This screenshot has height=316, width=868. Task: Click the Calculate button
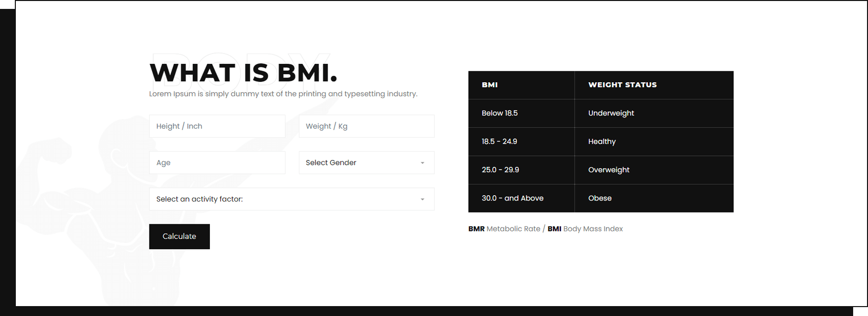pyautogui.click(x=180, y=237)
